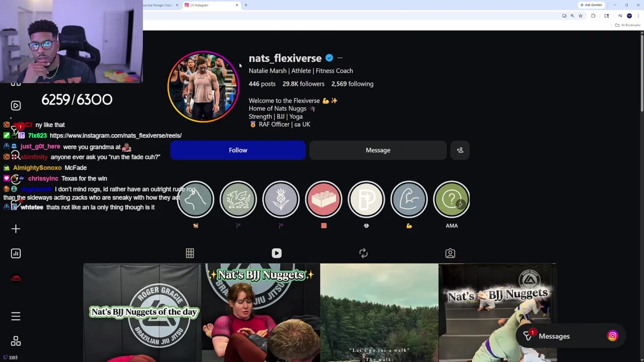Click the page vertical scrollbar
Image resolution: width=644 pixels, height=362 pixels.
pos(641,73)
